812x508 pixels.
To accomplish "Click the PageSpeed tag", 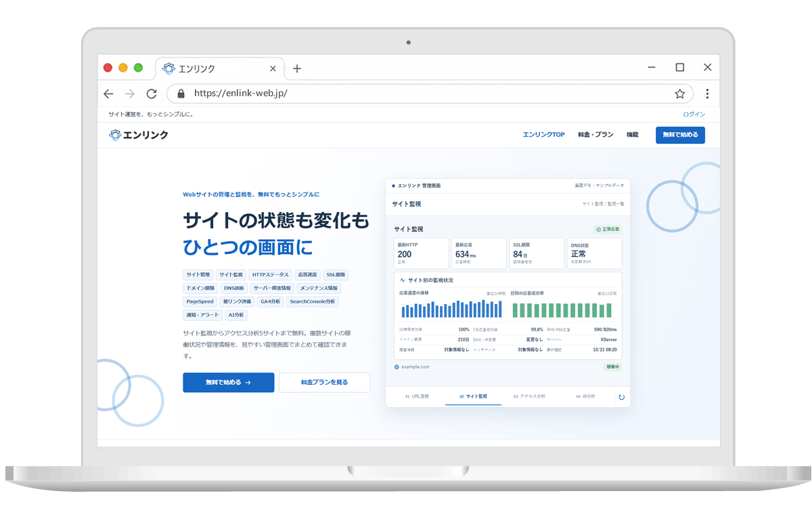I will coord(200,301).
